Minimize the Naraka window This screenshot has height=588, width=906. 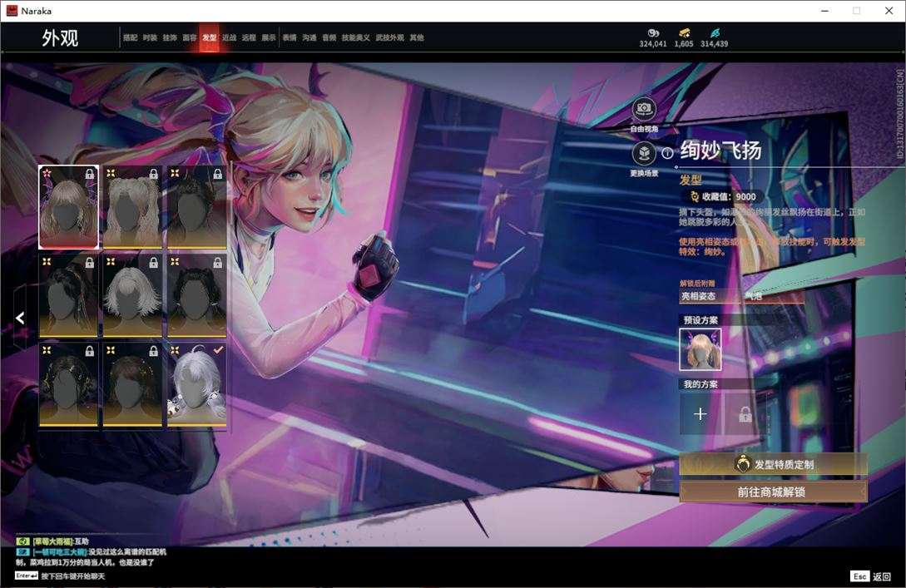tap(824, 11)
